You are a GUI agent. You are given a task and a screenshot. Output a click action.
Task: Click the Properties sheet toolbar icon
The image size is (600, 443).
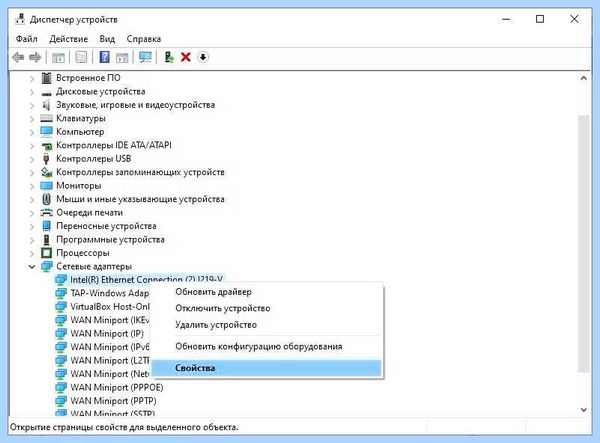[x=81, y=57]
